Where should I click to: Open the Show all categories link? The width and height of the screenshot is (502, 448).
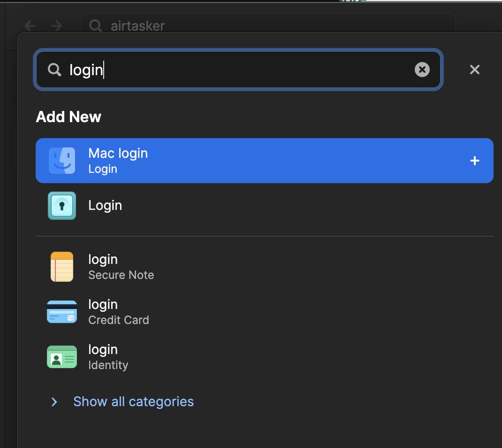133,402
